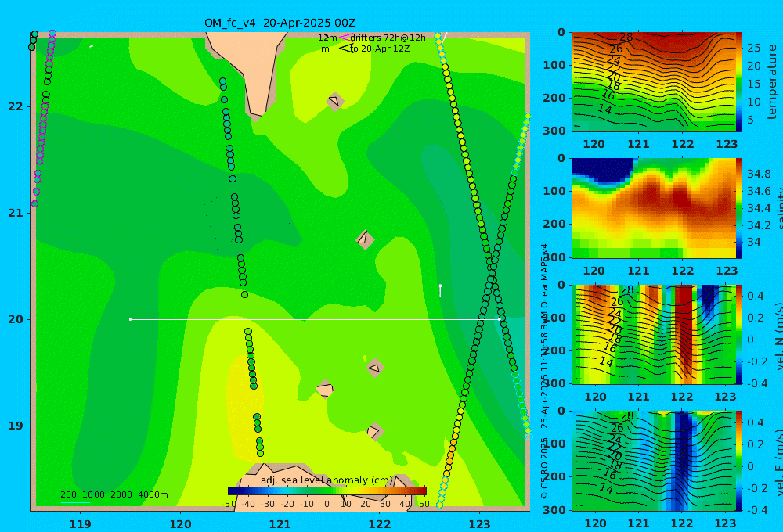This screenshot has height=532, width=783.
Task: Click the 300 depth tick of salinity panel
Action: pyautogui.click(x=554, y=257)
